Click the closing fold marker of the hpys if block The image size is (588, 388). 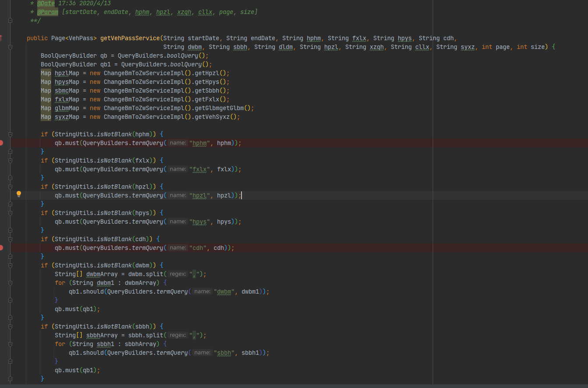click(10, 230)
